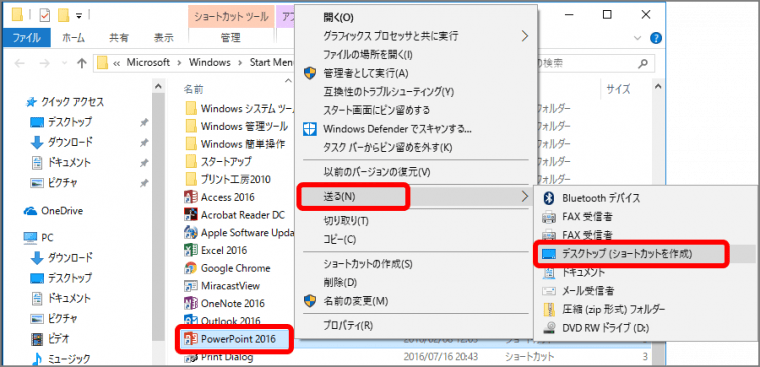760x367 pixels.
Task: Select 以前のバージョンの復元(V)
Action: tap(377, 172)
